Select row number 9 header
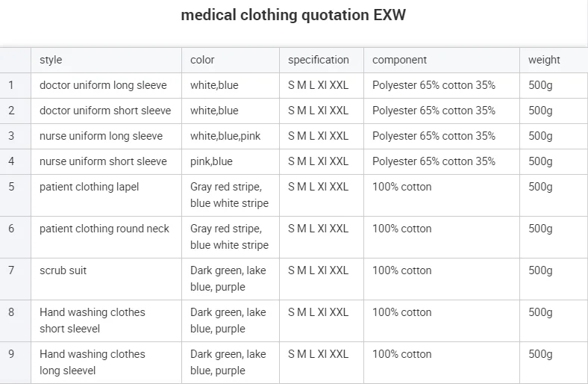 pos(16,362)
